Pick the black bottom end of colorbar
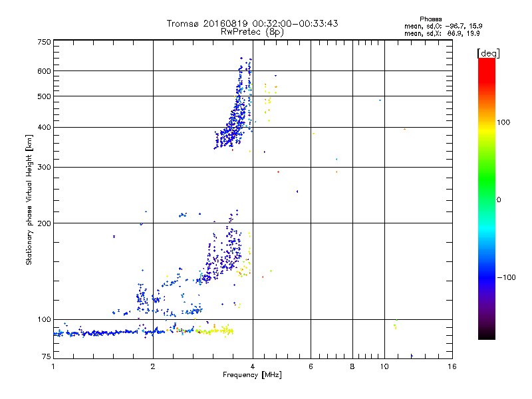The width and height of the screenshot is (532, 399). tap(487, 334)
